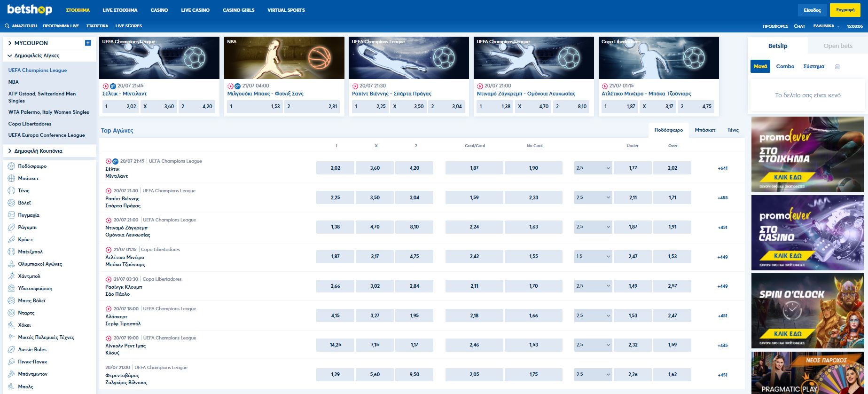Click the plus icon next to MYCOUPON

(88, 43)
